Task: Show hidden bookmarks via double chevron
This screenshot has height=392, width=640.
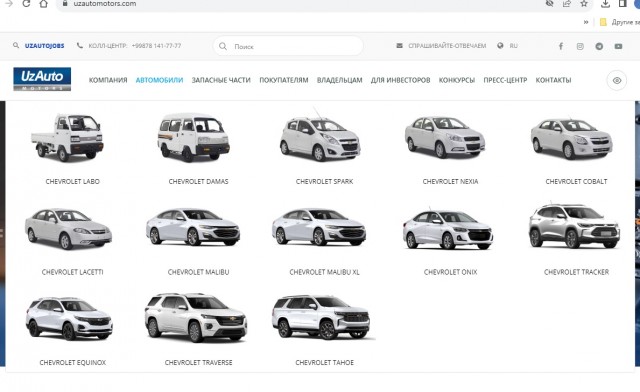Action: coord(586,22)
